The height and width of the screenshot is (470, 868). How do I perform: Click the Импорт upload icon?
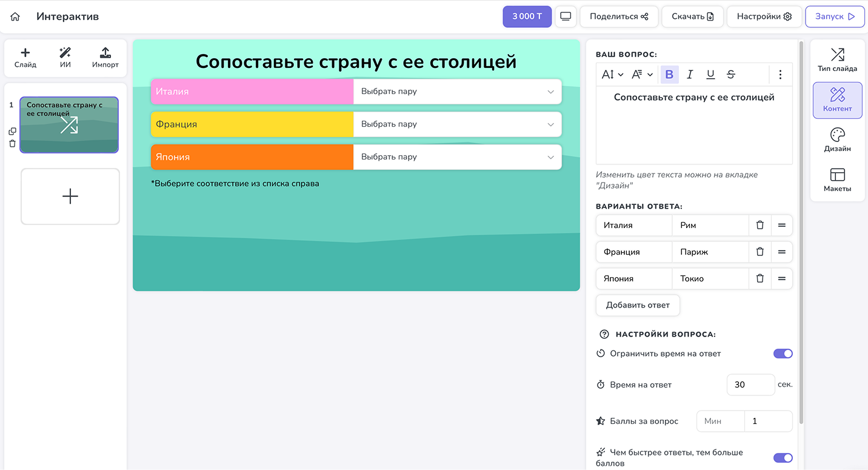click(x=105, y=58)
